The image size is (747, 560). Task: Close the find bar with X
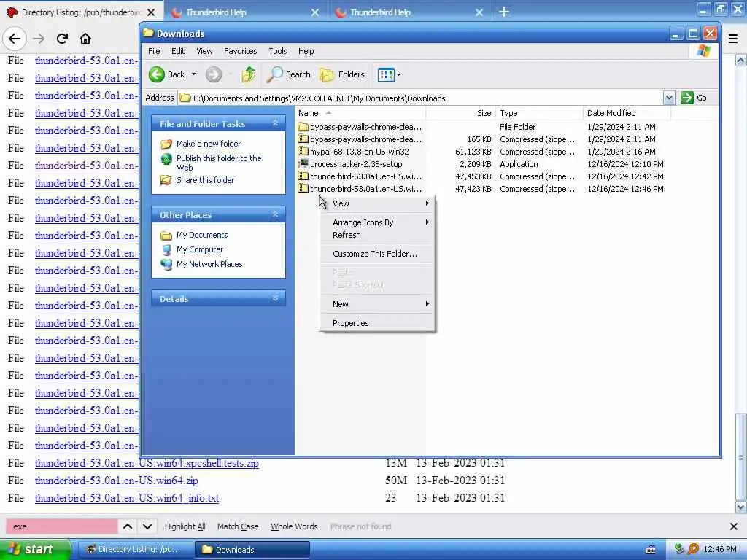(x=734, y=526)
